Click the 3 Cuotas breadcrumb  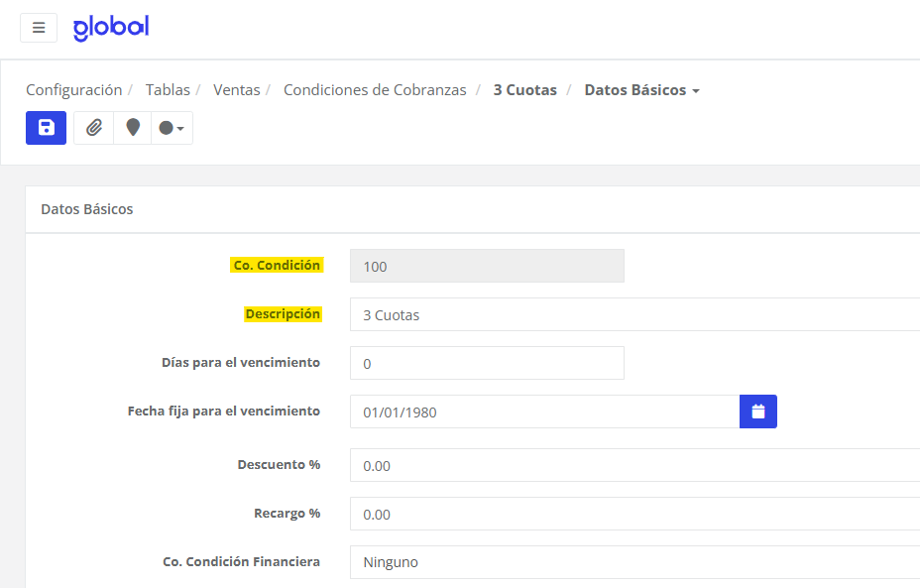(x=525, y=90)
